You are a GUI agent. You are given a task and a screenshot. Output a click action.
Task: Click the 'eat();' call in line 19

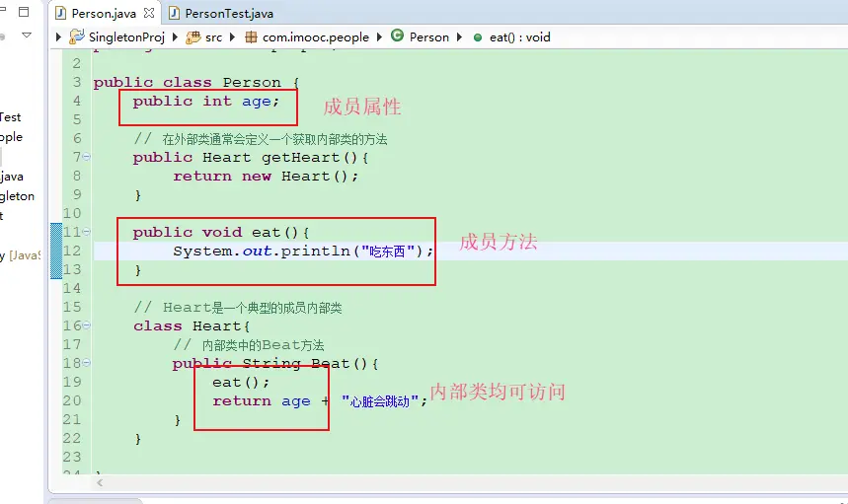(x=240, y=383)
